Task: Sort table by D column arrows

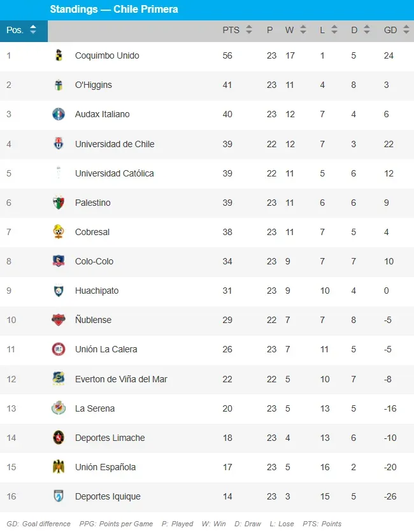Action: (x=366, y=30)
